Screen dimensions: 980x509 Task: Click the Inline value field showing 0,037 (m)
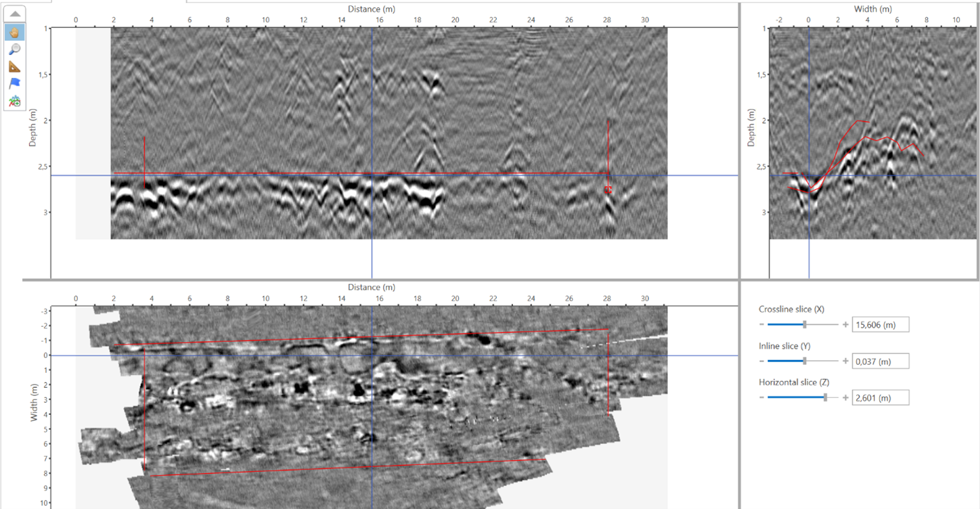[x=880, y=361]
